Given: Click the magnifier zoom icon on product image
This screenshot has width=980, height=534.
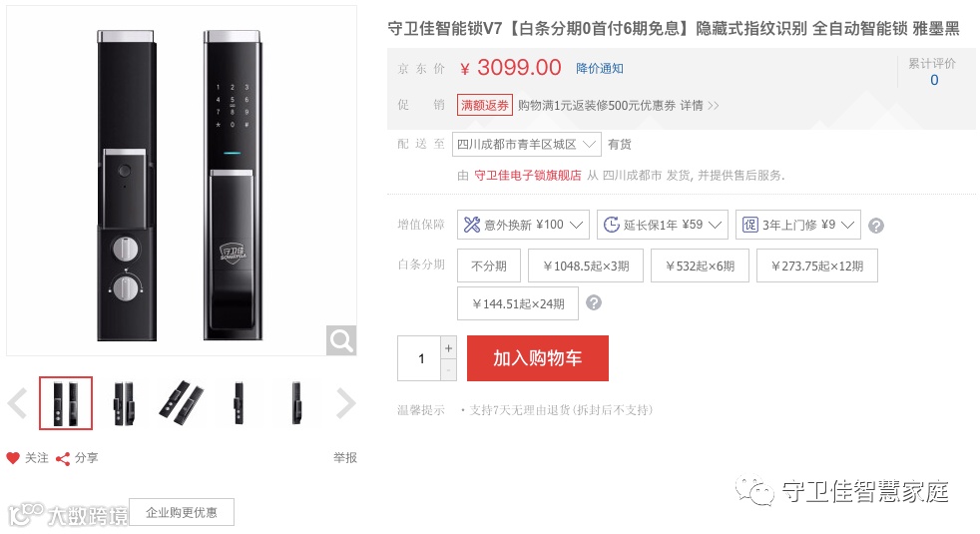Looking at the screenshot, I should pyautogui.click(x=341, y=340).
